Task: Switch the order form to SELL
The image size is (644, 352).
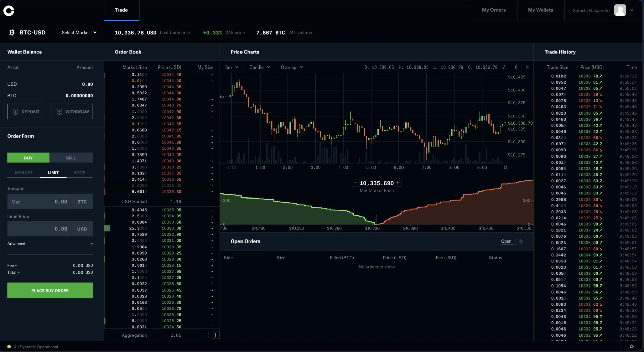Action: 71,158
